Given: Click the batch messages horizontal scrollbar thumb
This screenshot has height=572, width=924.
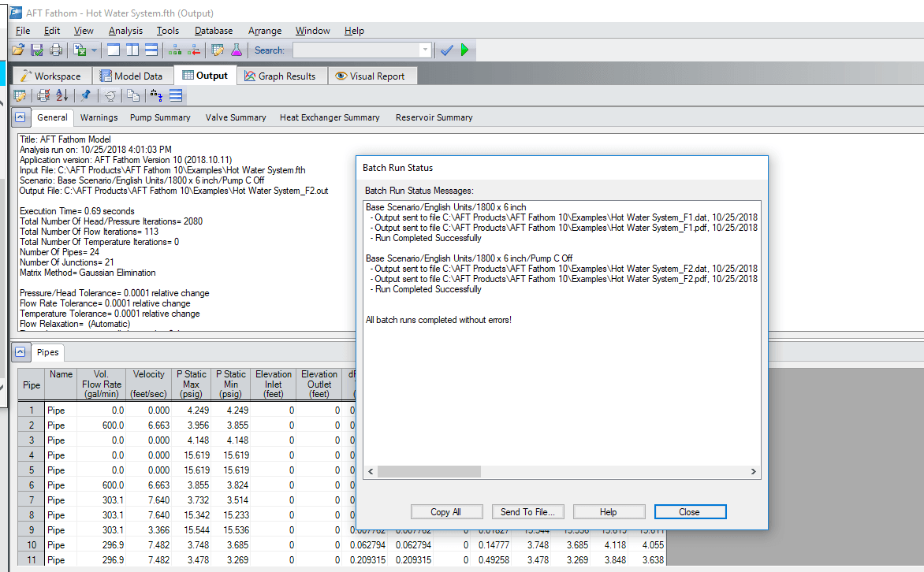Looking at the screenshot, I should pyautogui.click(x=429, y=471).
